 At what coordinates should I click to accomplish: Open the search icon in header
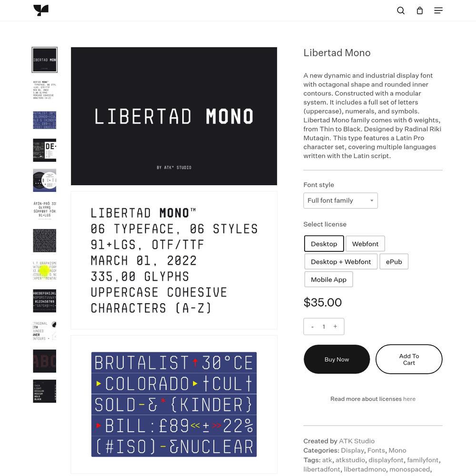401,10
